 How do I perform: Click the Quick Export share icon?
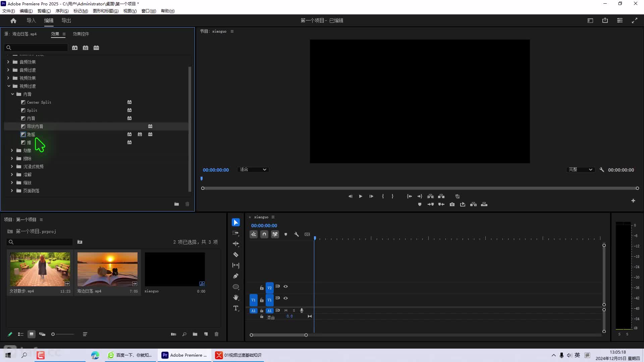605,21
